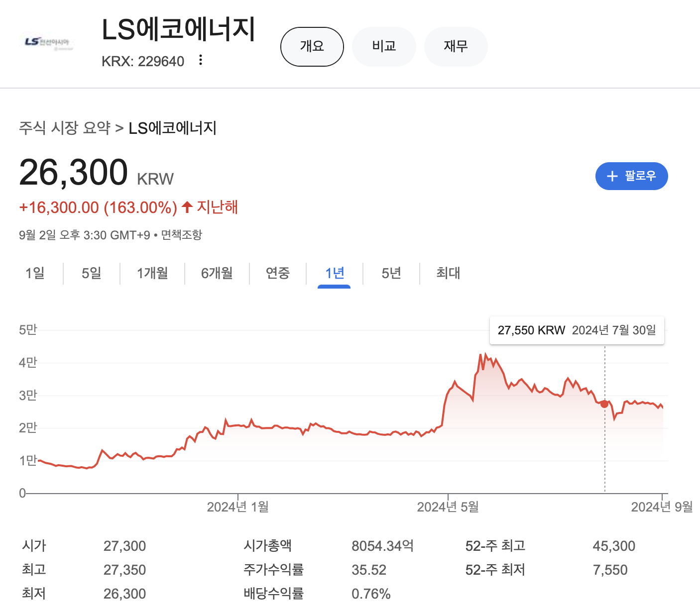Click the KRX: 229640 ticker text
This screenshot has width=700, height=615.
[143, 61]
